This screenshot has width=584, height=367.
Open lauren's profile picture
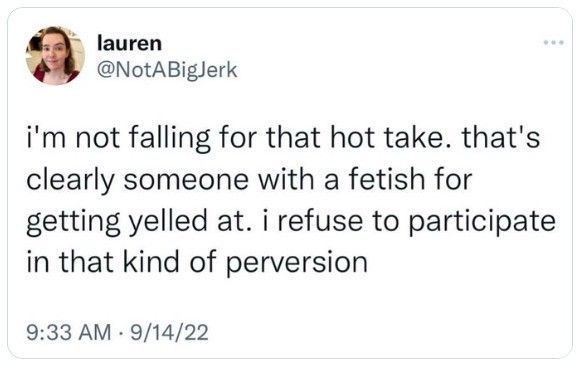click(55, 56)
